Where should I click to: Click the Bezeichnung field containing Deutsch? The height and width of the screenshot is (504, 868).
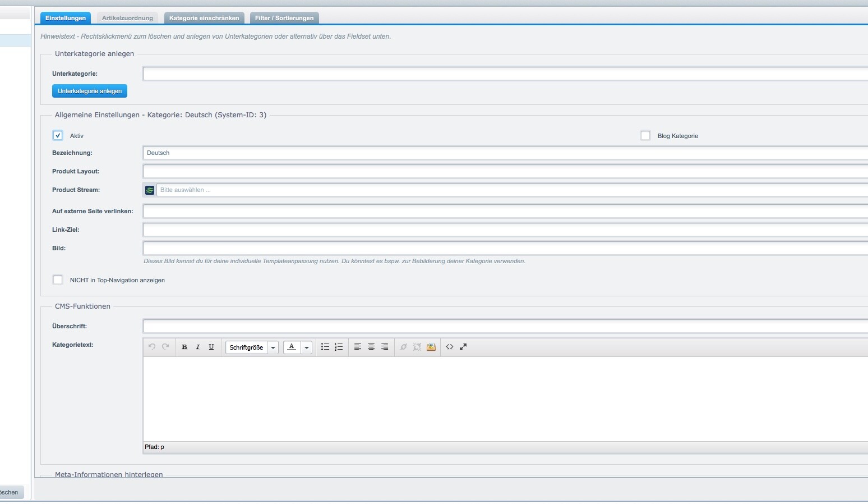tap(505, 153)
